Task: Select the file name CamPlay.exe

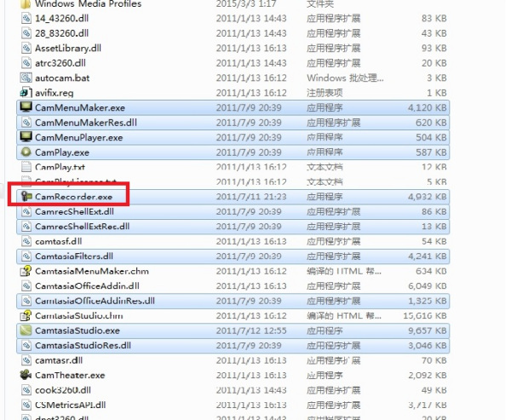Action: pyautogui.click(x=62, y=152)
